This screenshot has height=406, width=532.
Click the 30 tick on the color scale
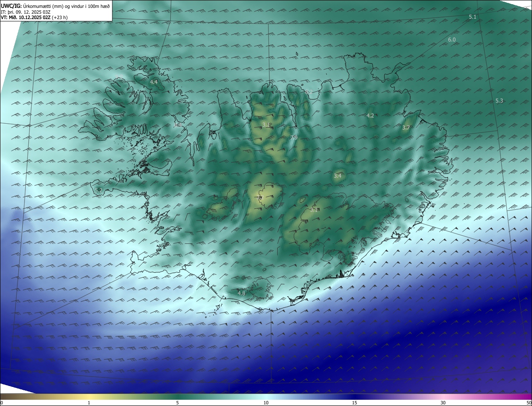pos(443,403)
